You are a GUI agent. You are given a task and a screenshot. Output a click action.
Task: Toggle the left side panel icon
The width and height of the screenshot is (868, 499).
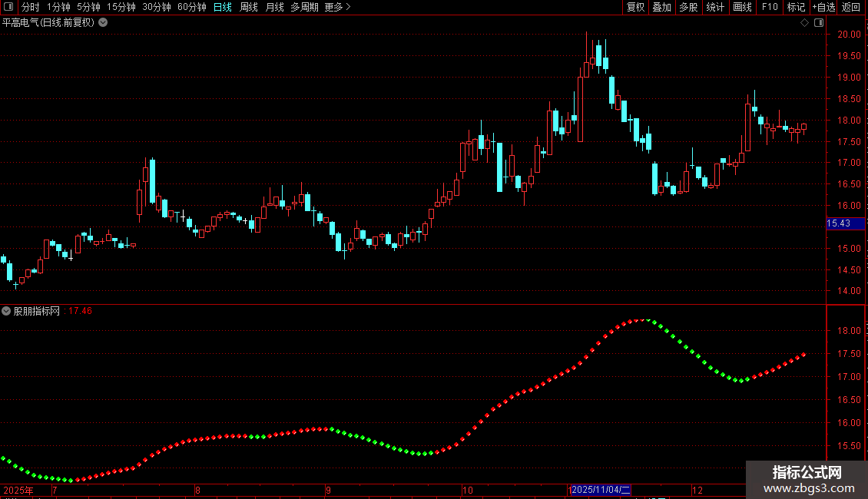coord(8,7)
